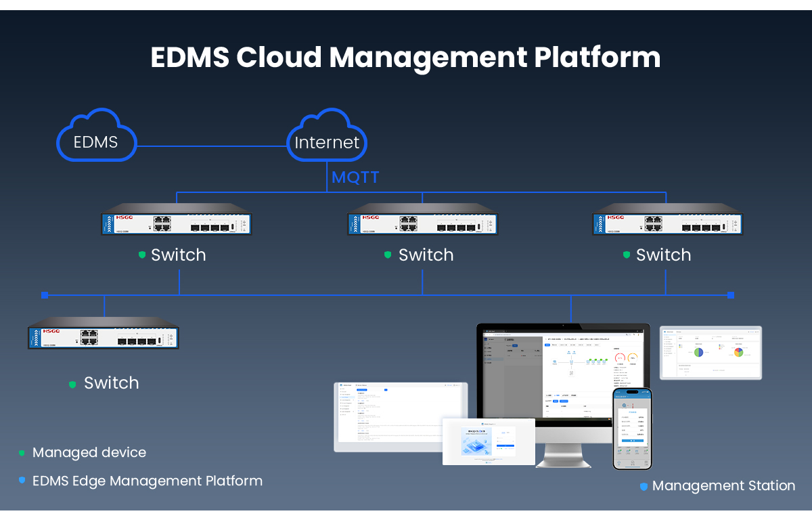812x522 pixels.
Task: Select the top-left switch device image
Action: (177, 219)
